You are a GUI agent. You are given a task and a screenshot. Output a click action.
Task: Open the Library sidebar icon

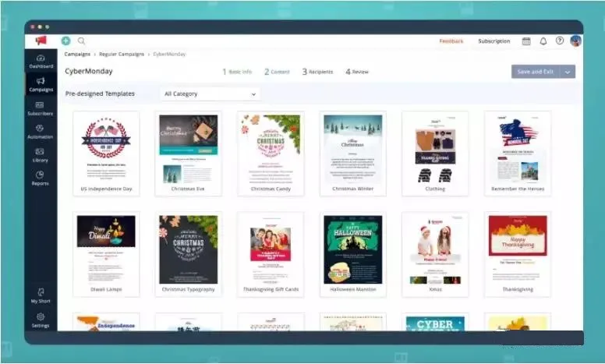click(x=40, y=154)
